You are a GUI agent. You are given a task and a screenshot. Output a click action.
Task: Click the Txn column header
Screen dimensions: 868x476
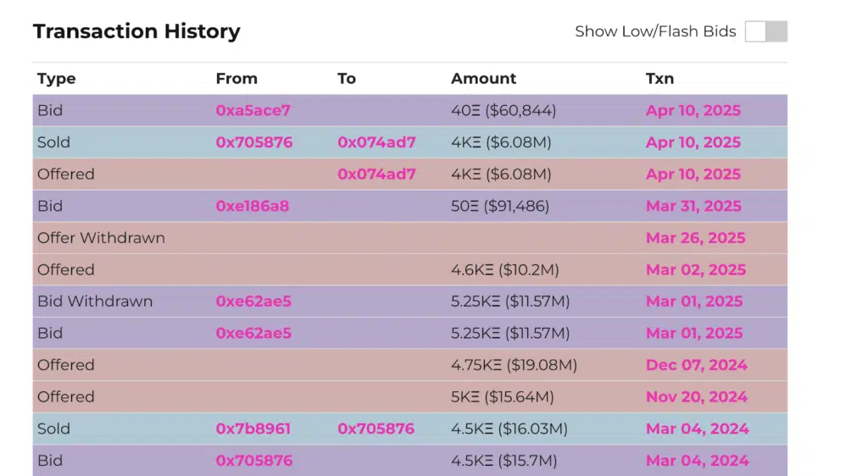tap(659, 79)
